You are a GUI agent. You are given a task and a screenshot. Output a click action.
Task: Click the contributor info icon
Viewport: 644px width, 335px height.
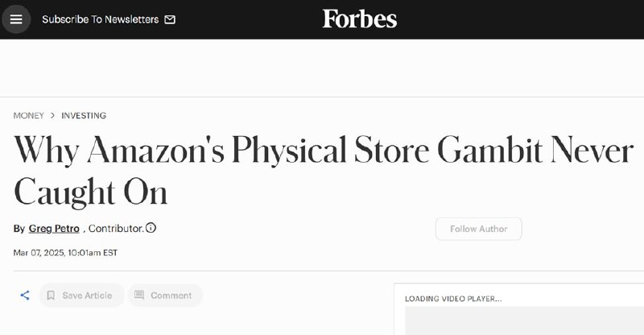coord(151,228)
